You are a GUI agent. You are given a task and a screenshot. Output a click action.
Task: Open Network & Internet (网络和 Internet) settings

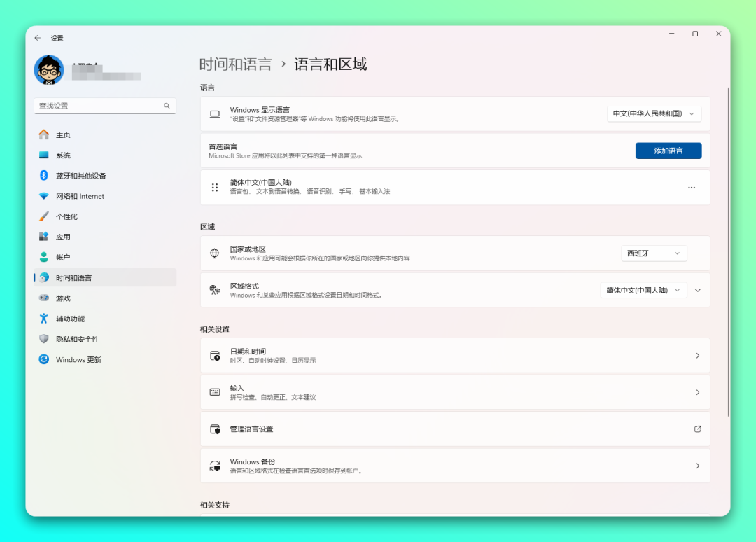[x=80, y=196]
